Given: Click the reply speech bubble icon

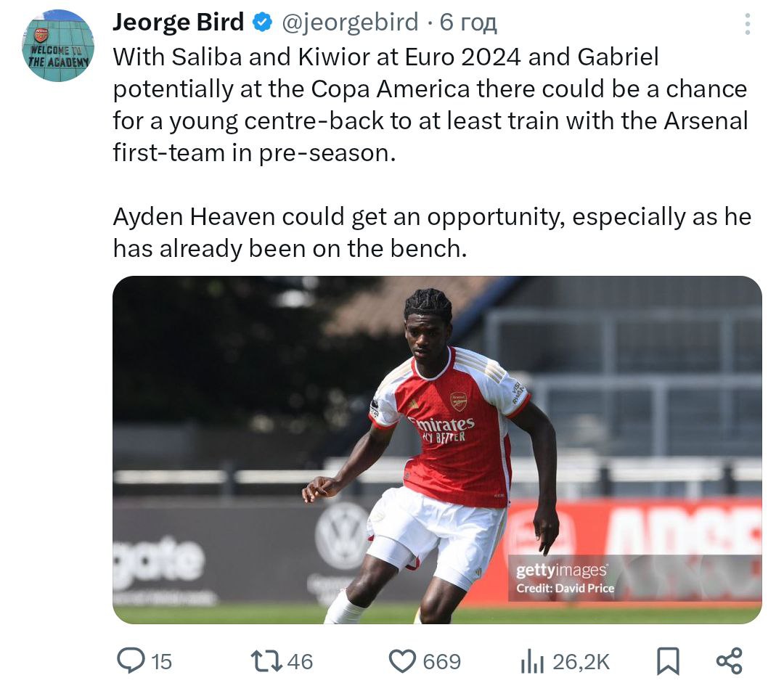Looking at the screenshot, I should tap(132, 660).
